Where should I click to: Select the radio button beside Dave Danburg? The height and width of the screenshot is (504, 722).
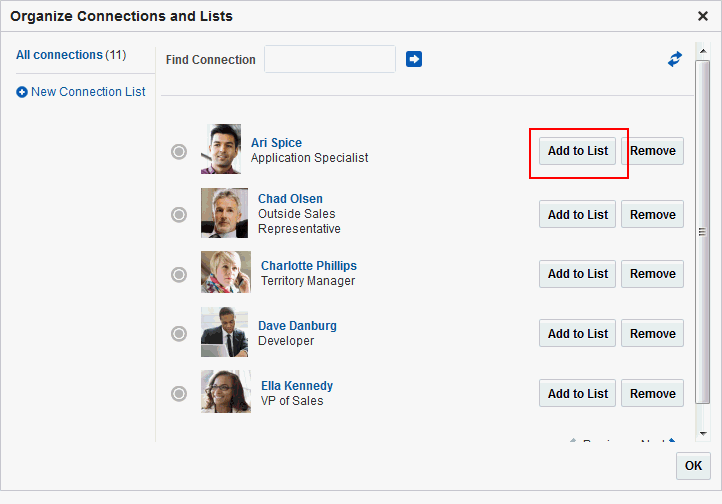[179, 334]
